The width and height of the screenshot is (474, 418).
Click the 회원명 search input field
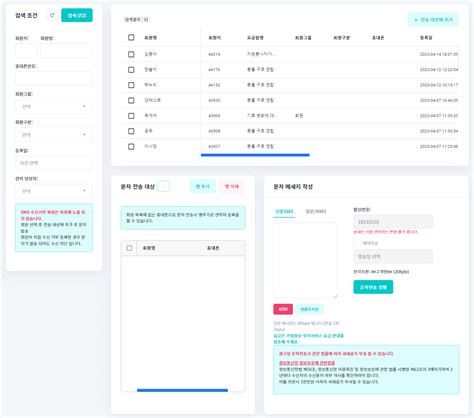[66, 51]
